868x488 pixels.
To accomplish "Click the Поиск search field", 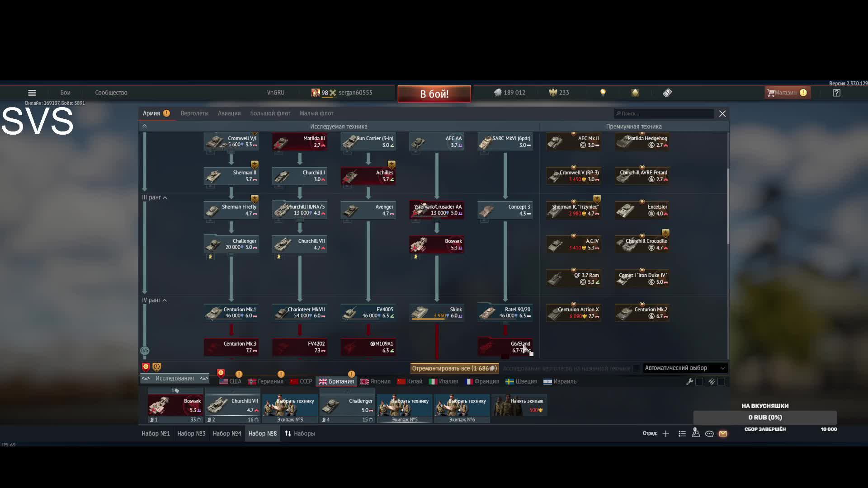I will pos(664,114).
